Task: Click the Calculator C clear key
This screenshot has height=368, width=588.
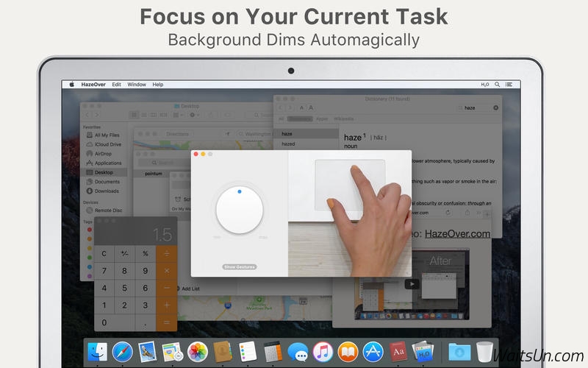Action: point(104,253)
